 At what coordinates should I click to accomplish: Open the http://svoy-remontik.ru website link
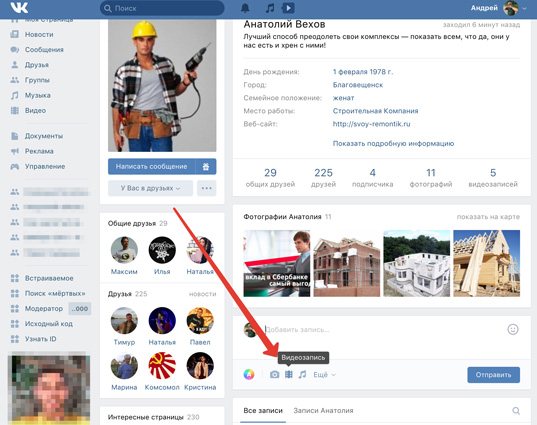(371, 124)
